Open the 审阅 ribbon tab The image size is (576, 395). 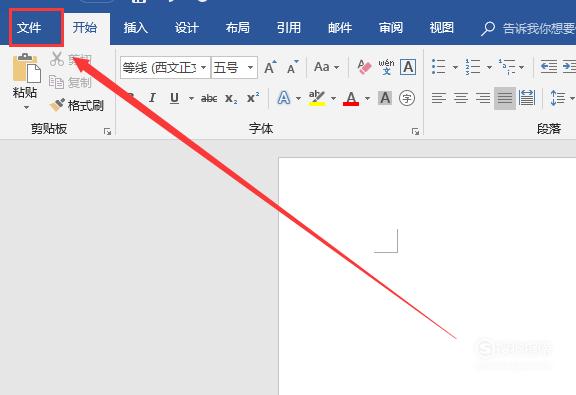point(391,28)
